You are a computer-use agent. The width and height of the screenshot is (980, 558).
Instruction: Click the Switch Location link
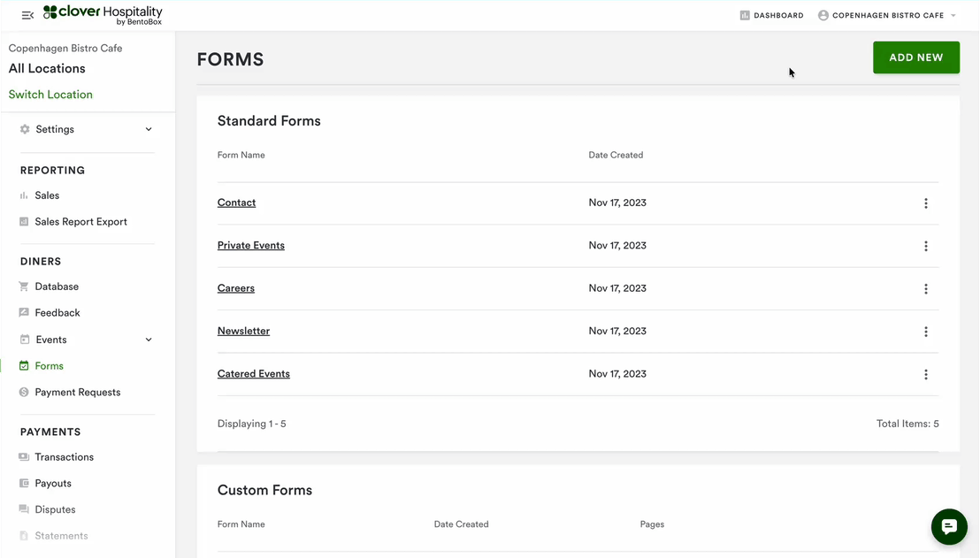[x=50, y=95]
